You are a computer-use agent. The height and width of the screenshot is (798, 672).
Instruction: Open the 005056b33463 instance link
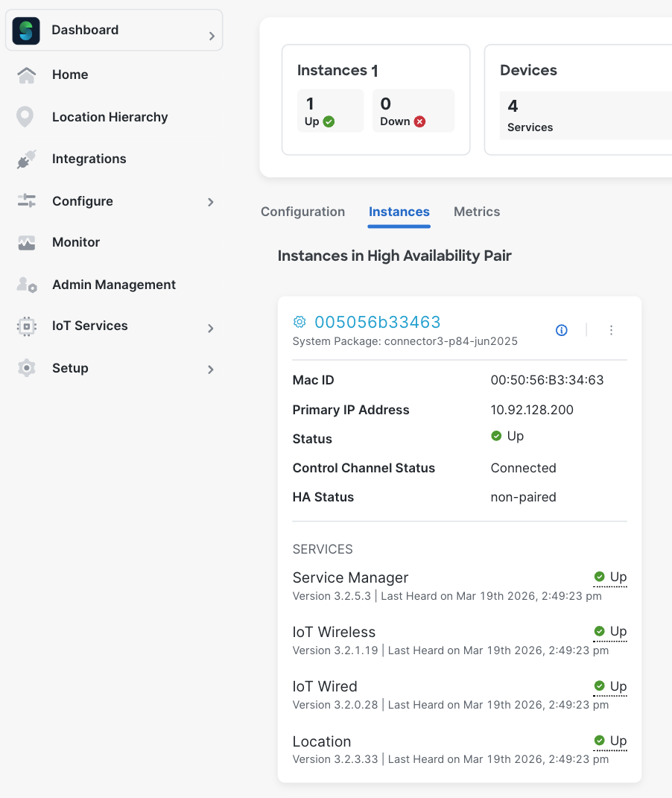click(378, 322)
